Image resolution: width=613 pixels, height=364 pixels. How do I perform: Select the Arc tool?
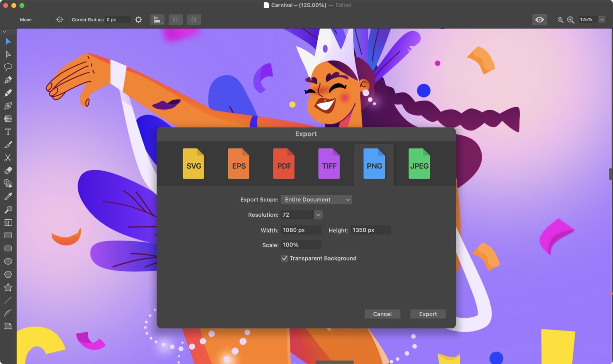point(8,313)
